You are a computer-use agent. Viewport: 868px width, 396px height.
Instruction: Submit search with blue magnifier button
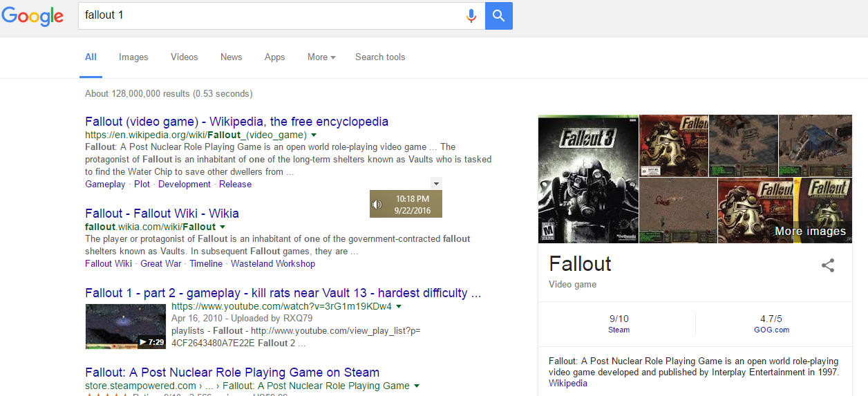tap(499, 15)
